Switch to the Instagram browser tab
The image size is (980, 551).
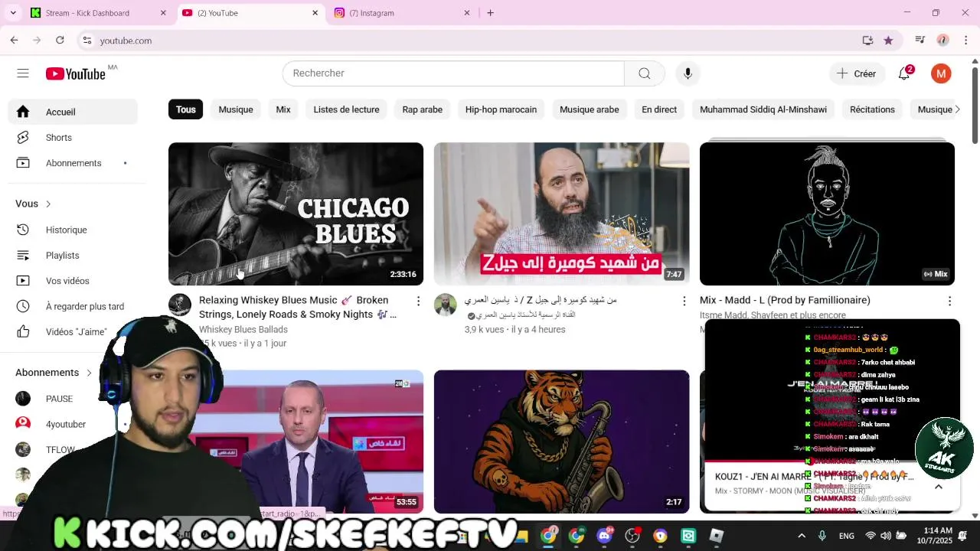pyautogui.click(x=403, y=13)
